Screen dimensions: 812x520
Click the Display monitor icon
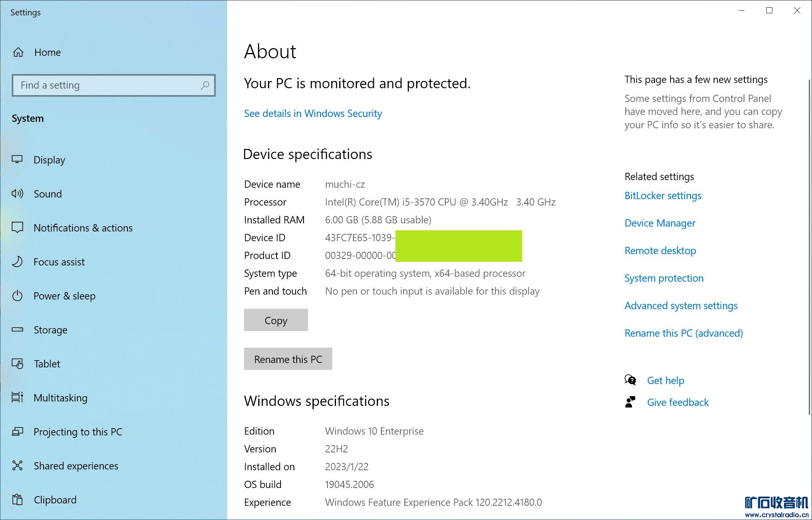17,159
